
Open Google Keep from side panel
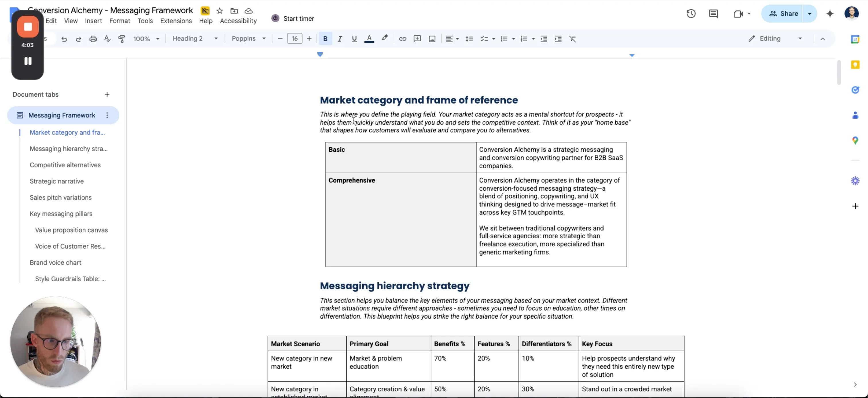(855, 64)
